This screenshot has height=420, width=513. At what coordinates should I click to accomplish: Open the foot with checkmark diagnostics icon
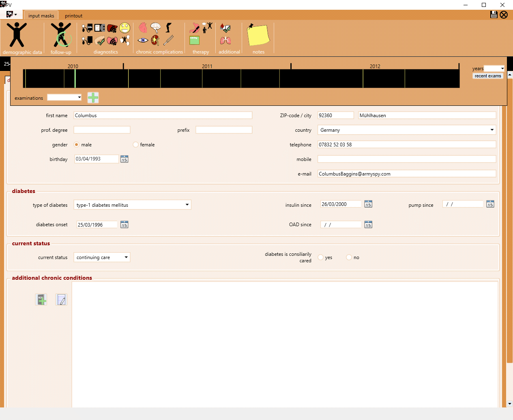(x=100, y=41)
